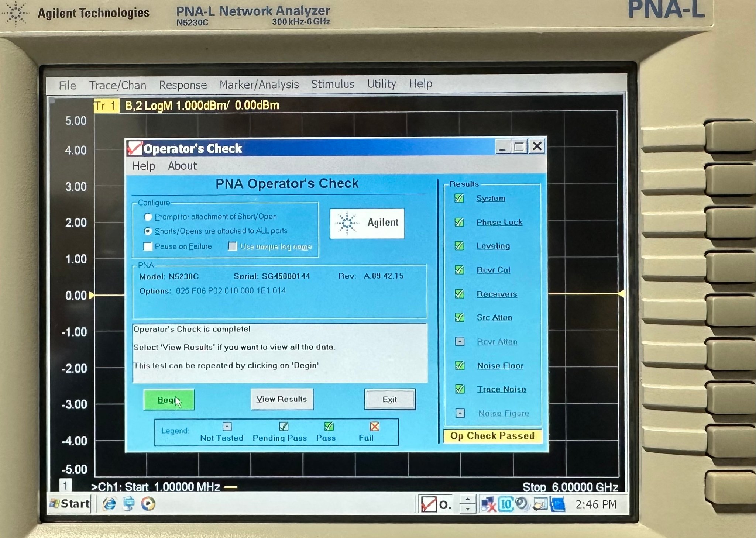756x538 pixels.
Task: Open the About menu in Operator's Check
Action: point(182,166)
